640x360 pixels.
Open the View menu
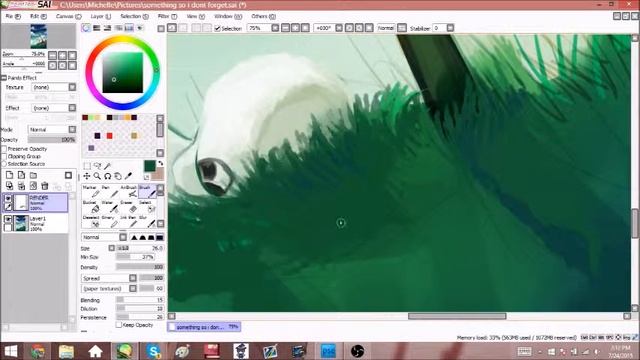(x=196, y=16)
